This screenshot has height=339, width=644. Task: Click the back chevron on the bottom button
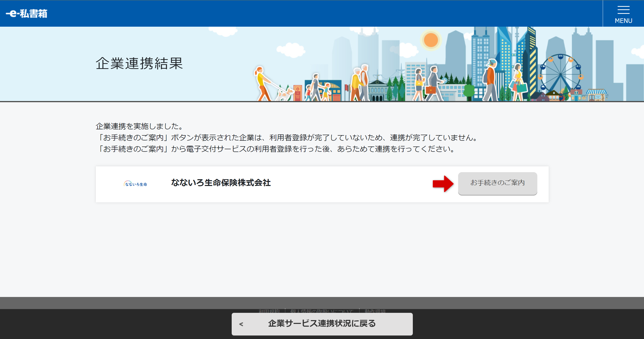(x=242, y=324)
